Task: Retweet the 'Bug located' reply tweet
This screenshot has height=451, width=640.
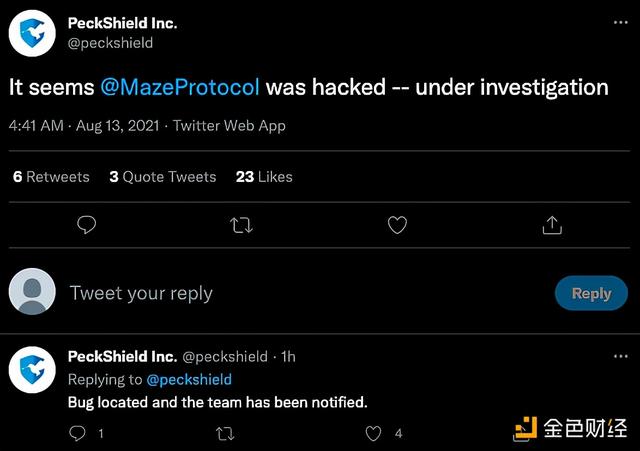Action: [225, 433]
